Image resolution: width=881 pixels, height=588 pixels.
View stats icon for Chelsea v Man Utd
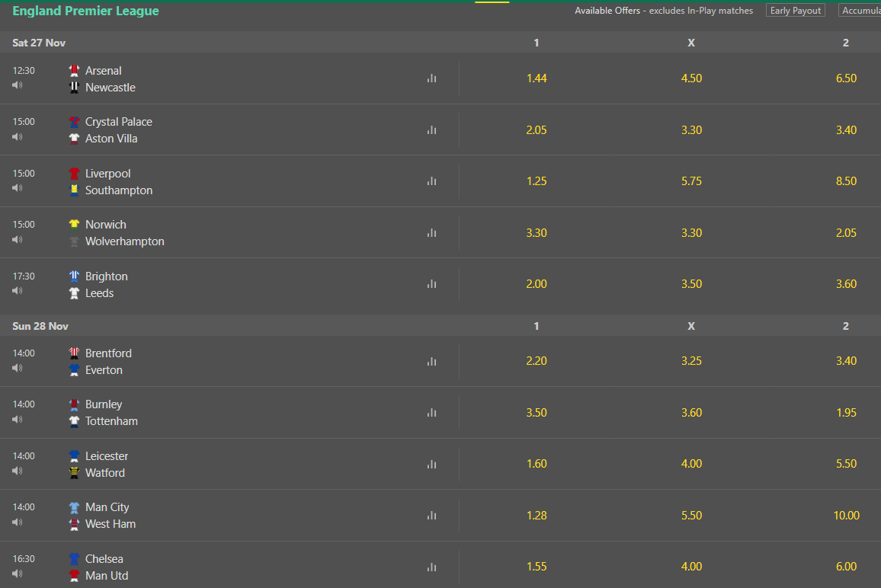point(431,567)
